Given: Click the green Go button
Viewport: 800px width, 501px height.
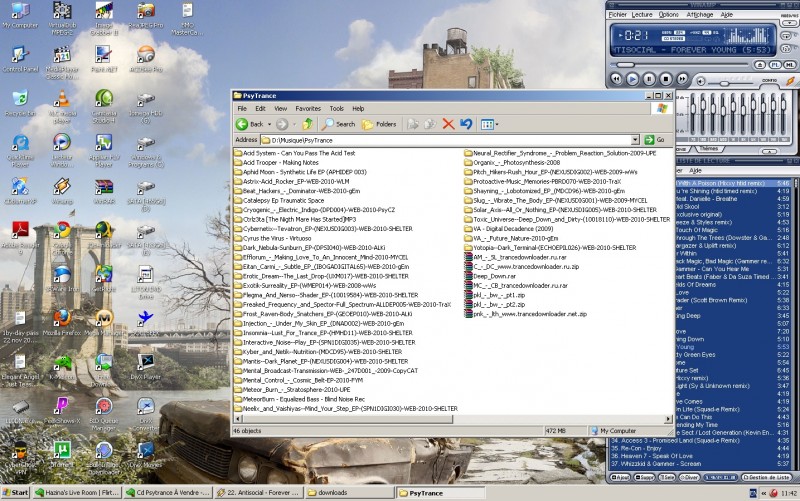Looking at the screenshot, I should [x=655, y=140].
